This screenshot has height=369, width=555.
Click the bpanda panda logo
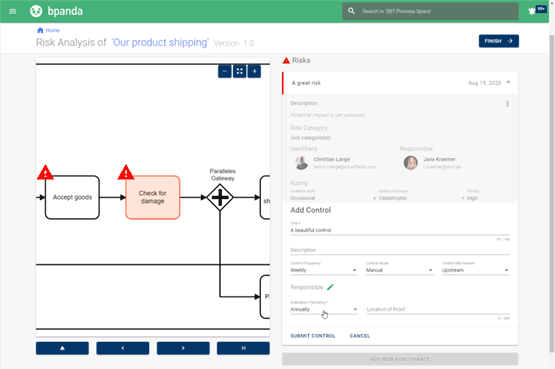click(36, 11)
